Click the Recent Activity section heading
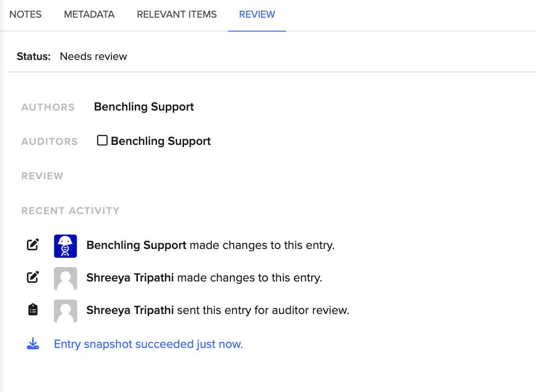The image size is (536, 392). click(71, 211)
